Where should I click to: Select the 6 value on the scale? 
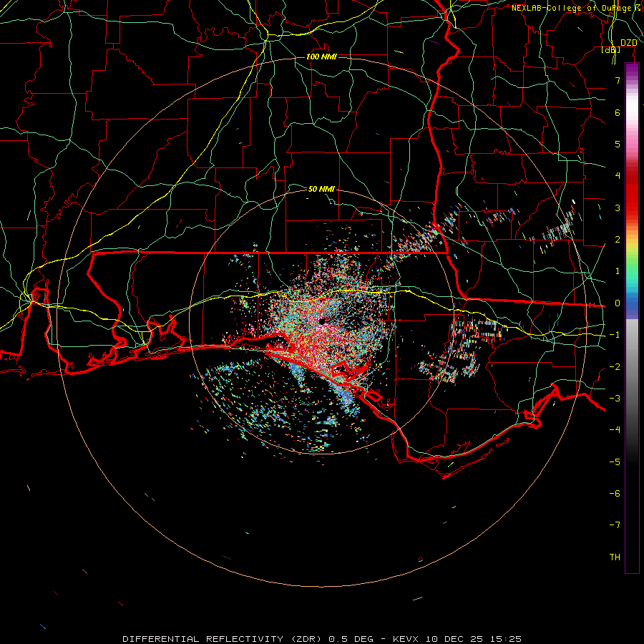[x=618, y=112]
